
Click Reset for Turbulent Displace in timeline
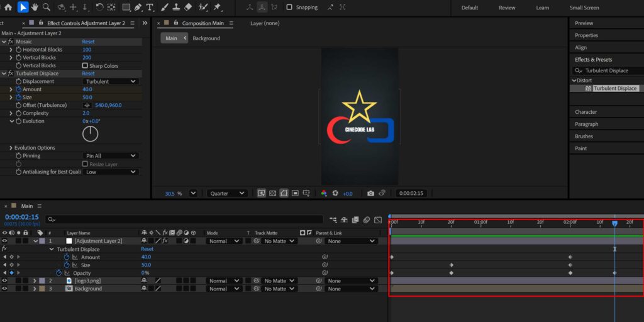[147, 249]
